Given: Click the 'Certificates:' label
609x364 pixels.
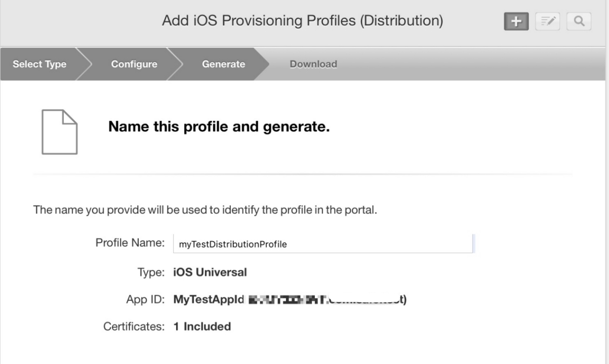Looking at the screenshot, I should click(x=134, y=327).
